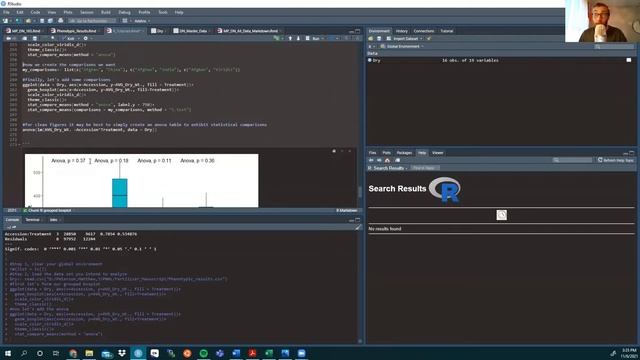The image size is (640, 360).
Task: Click the Help print icon
Action: pyautogui.click(x=398, y=160)
